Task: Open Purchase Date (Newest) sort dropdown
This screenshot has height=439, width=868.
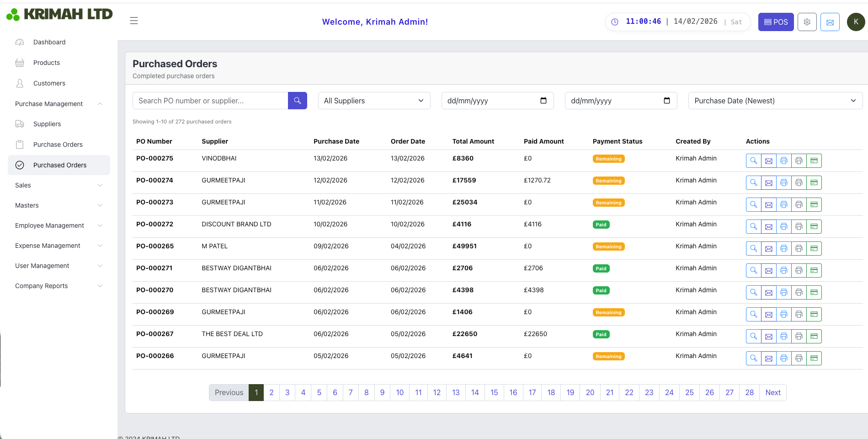Action: (775, 101)
